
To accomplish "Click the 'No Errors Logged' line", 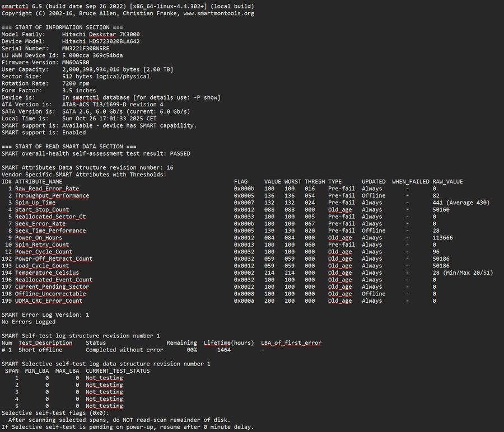I will (x=29, y=322).
